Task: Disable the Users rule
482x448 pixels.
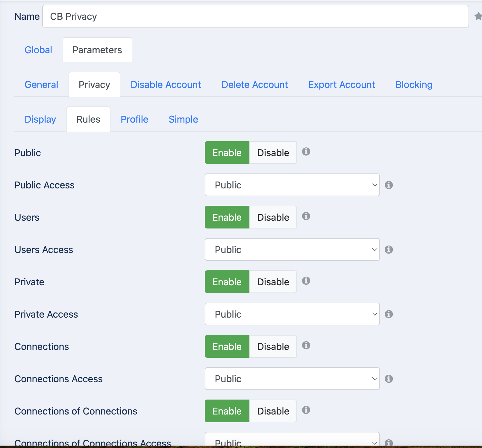Action: [273, 217]
